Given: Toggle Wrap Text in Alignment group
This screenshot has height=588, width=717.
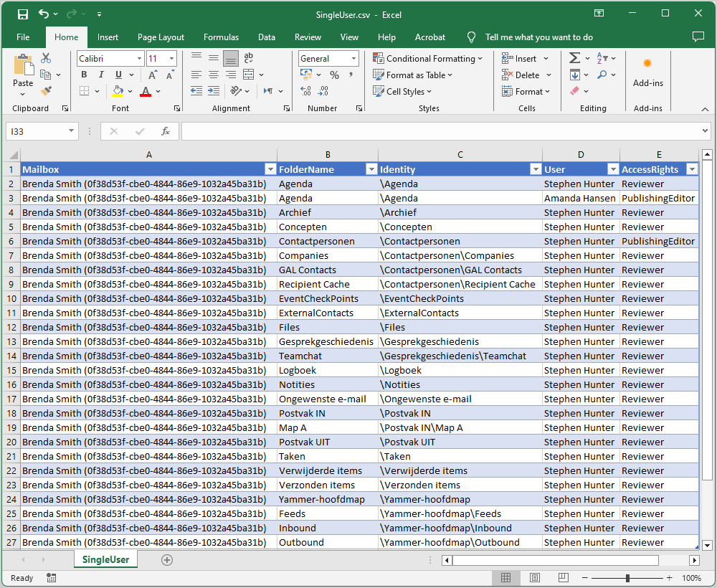Looking at the screenshot, I should [x=249, y=58].
